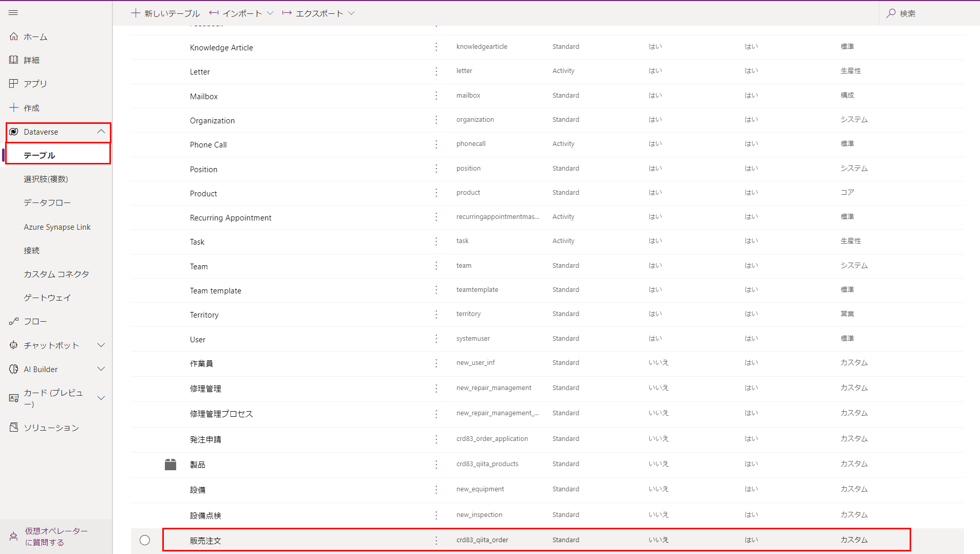980x554 pixels.
Task: Toggle the 製品 table row selection
Action: click(197, 464)
